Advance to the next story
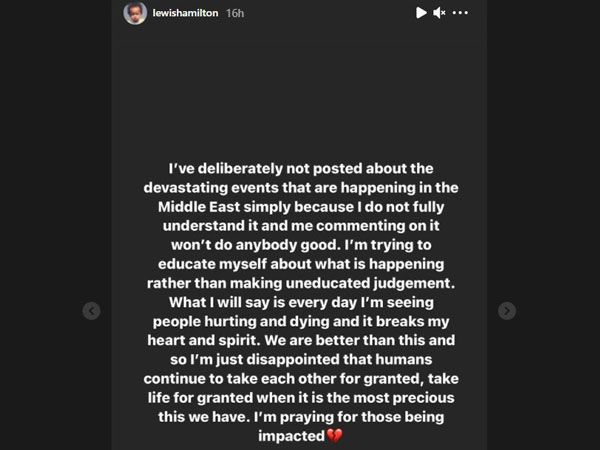This screenshot has width=600, height=450. click(507, 311)
